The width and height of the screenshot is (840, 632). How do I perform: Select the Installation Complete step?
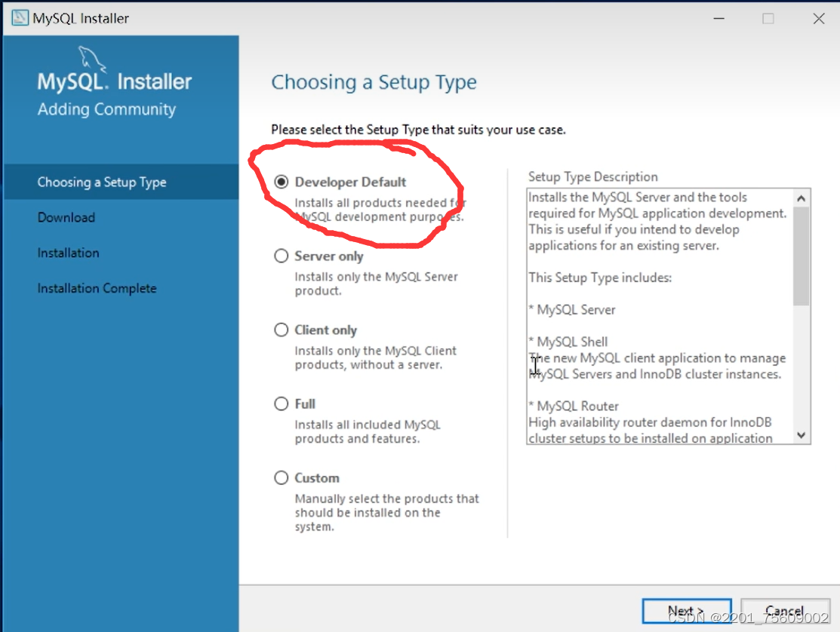click(x=97, y=288)
